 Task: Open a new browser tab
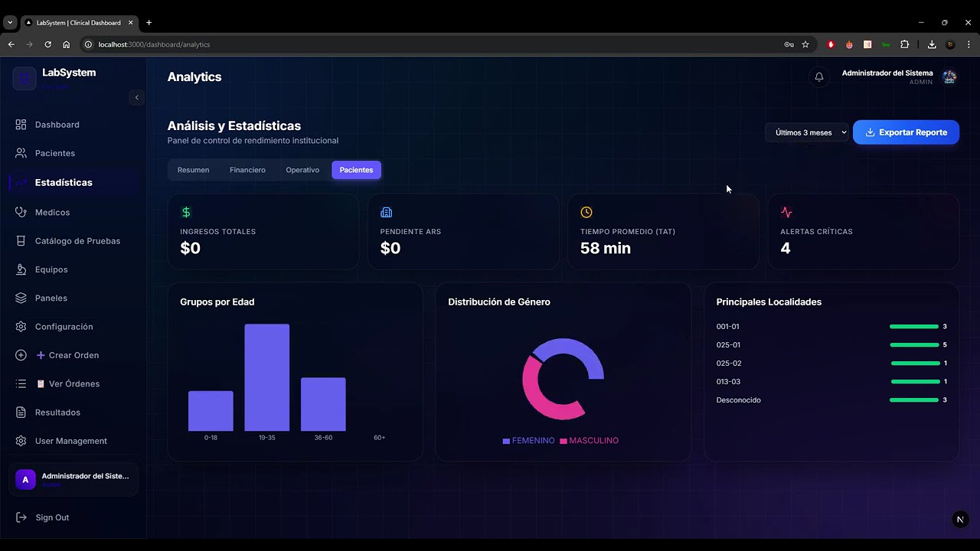[149, 23]
